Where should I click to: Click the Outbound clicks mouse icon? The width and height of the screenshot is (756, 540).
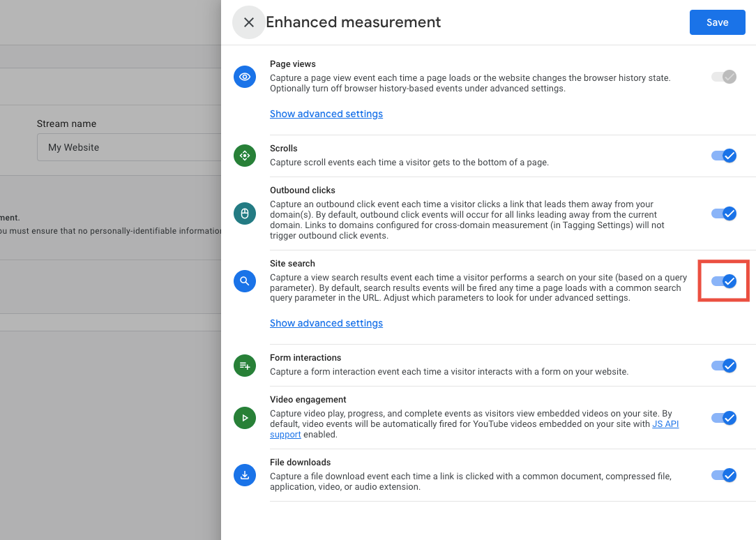245,213
